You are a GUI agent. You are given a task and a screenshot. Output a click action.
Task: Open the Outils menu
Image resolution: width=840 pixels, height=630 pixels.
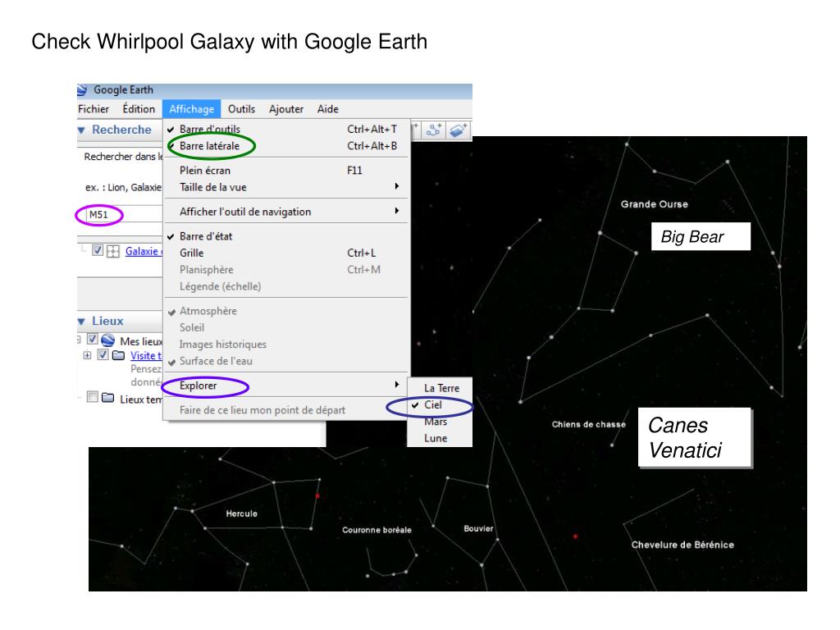point(242,109)
